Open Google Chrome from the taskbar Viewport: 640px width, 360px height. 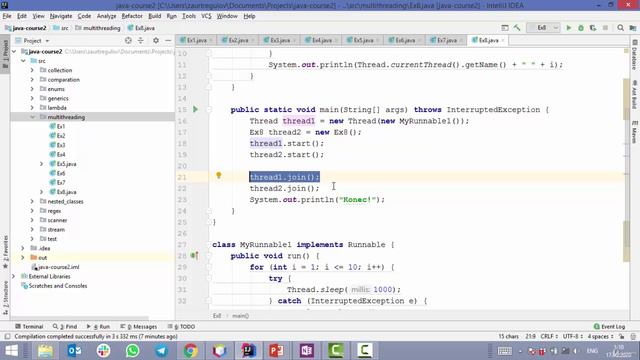click(190, 351)
